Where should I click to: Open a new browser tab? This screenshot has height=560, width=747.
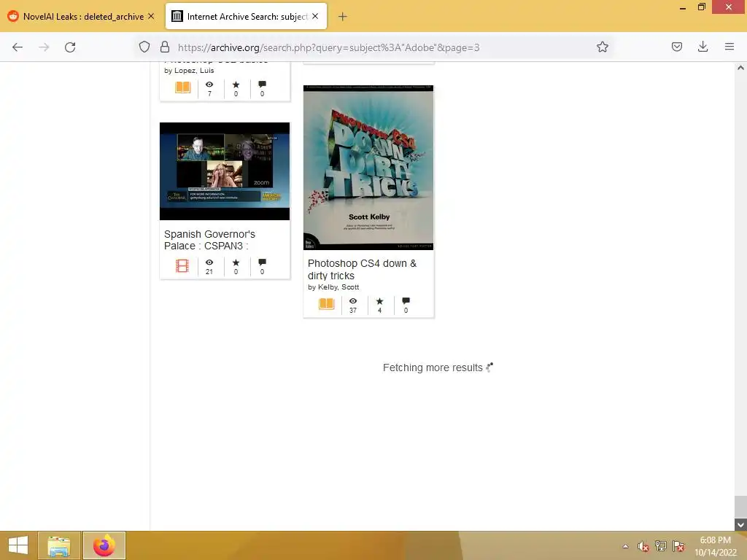click(343, 17)
